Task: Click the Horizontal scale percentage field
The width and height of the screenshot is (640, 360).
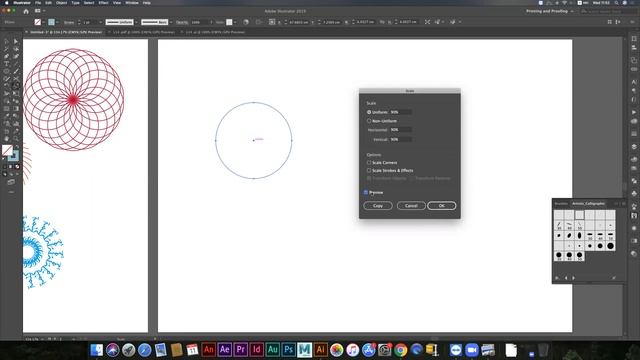Action: coord(400,129)
